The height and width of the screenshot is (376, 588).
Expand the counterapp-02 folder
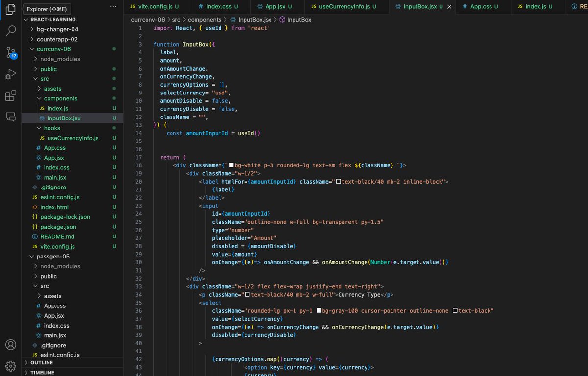tap(32, 39)
